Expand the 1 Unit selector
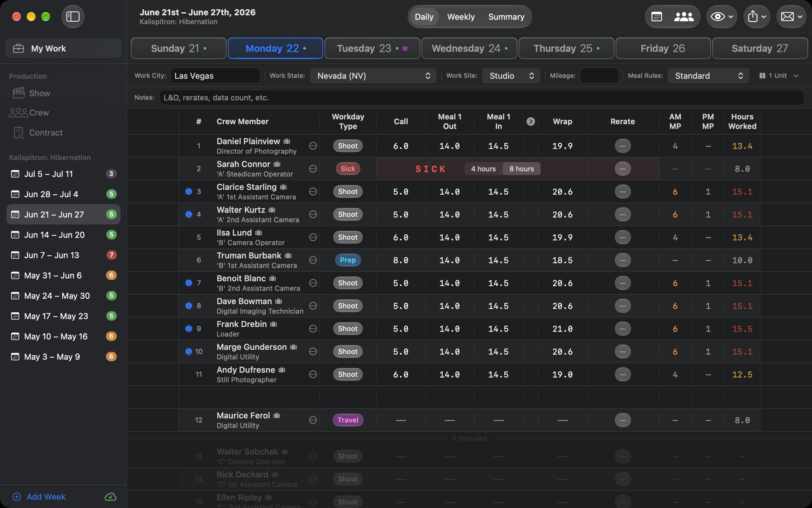Screen dimensions: 812x508 click(x=779, y=76)
